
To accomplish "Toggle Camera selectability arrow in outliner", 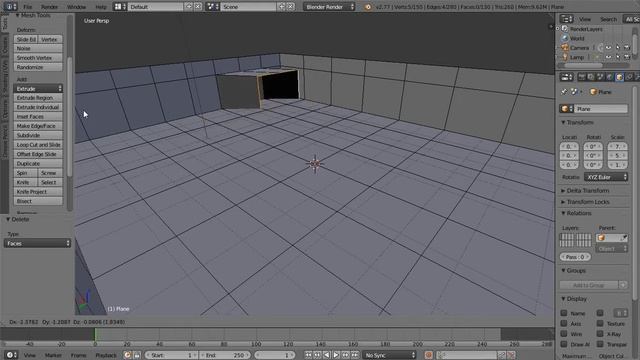I will click(618, 48).
